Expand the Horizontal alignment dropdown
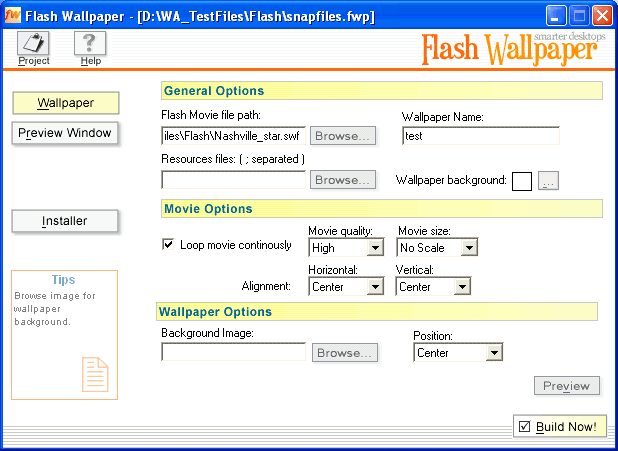 click(x=346, y=286)
